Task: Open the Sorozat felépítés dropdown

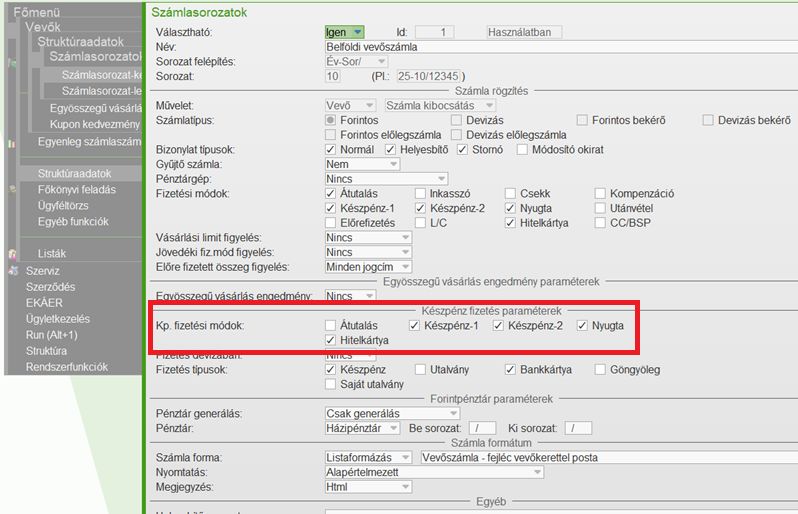Action: pos(356,62)
